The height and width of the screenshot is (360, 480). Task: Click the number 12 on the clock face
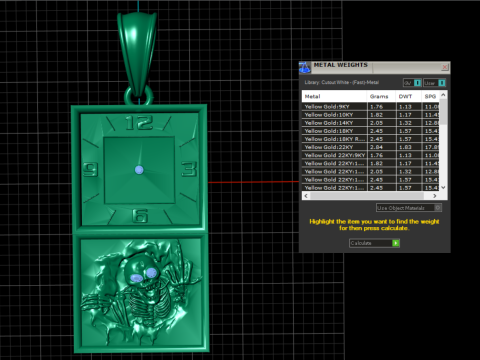(x=139, y=123)
